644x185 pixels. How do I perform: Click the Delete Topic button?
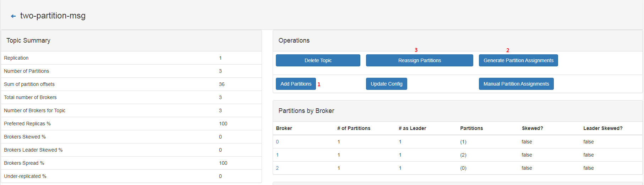point(318,60)
